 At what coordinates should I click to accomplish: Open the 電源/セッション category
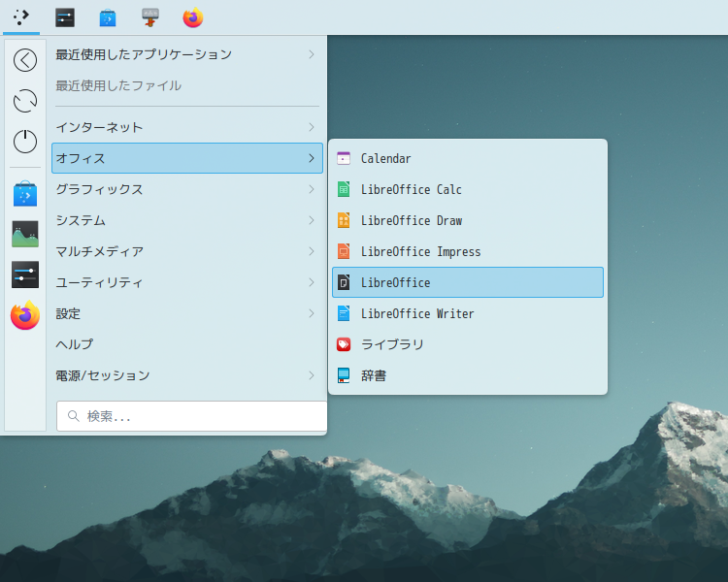(187, 375)
